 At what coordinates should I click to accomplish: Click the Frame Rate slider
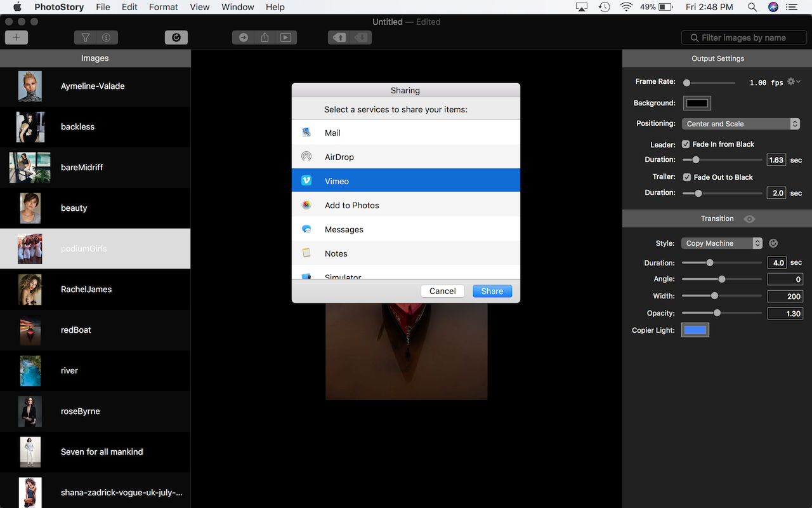point(709,83)
